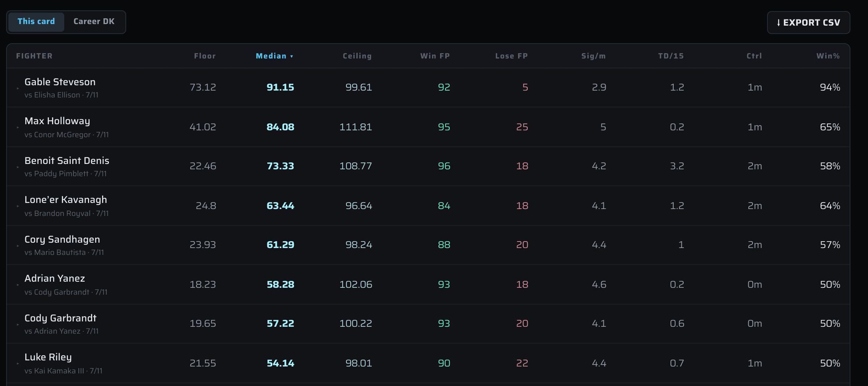Click the Win% value 65%
This screenshot has width=868, height=386.
click(830, 127)
